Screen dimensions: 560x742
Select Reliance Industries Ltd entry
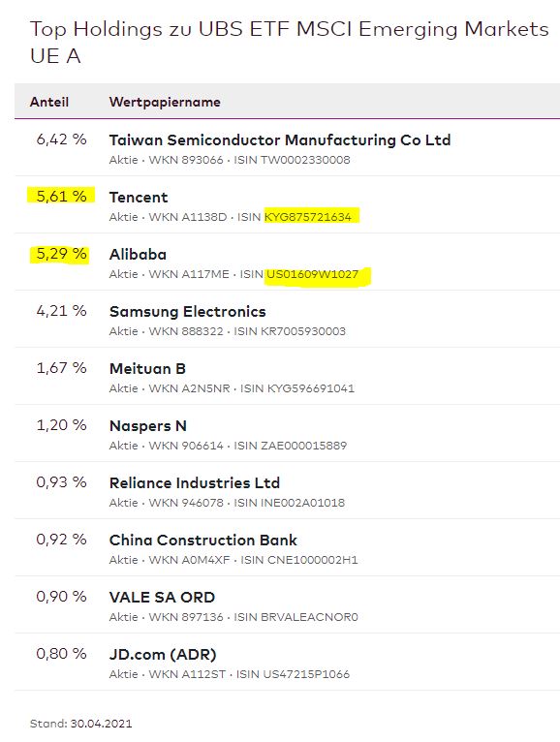pos(195,483)
